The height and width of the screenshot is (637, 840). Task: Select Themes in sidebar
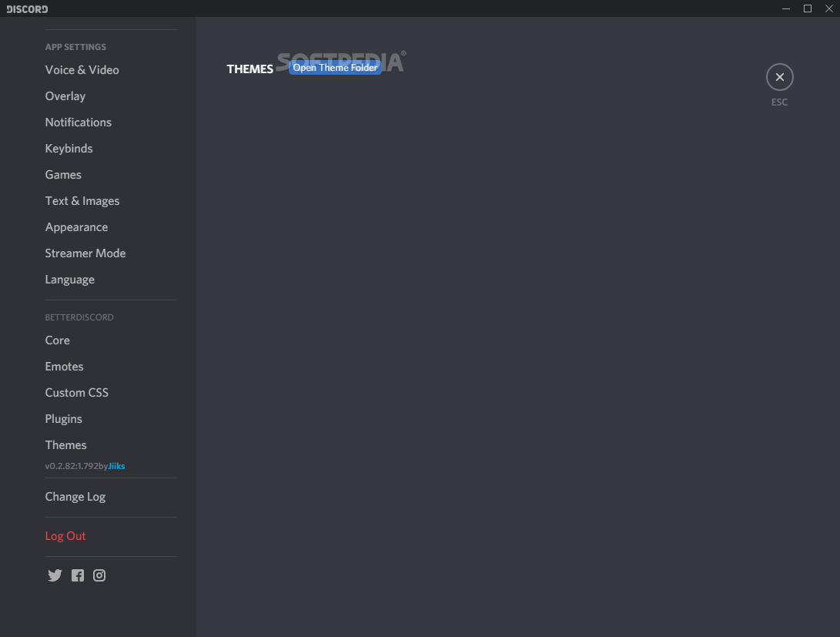tap(66, 445)
